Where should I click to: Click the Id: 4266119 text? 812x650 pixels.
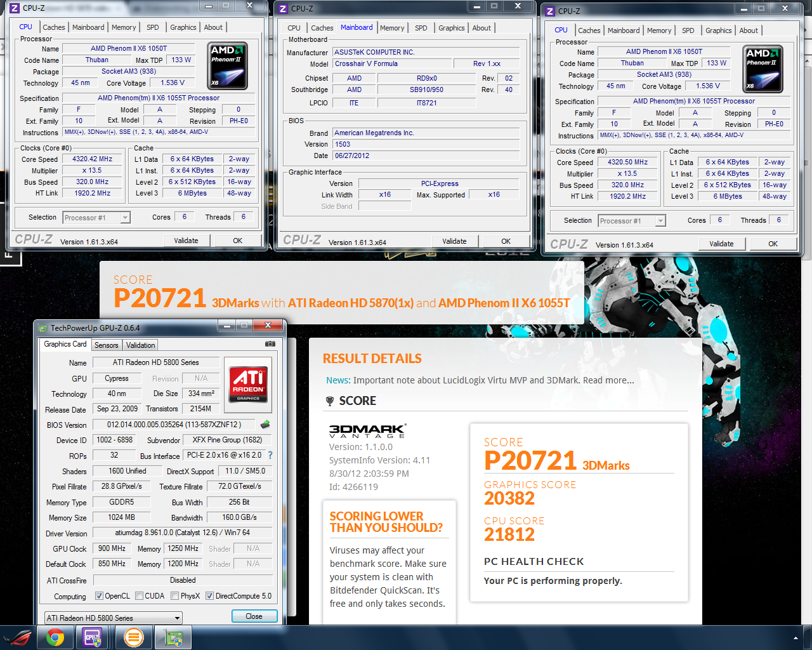[353, 487]
